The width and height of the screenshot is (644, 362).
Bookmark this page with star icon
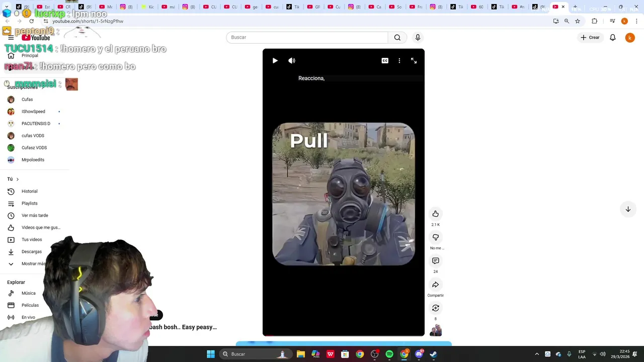tap(578, 21)
